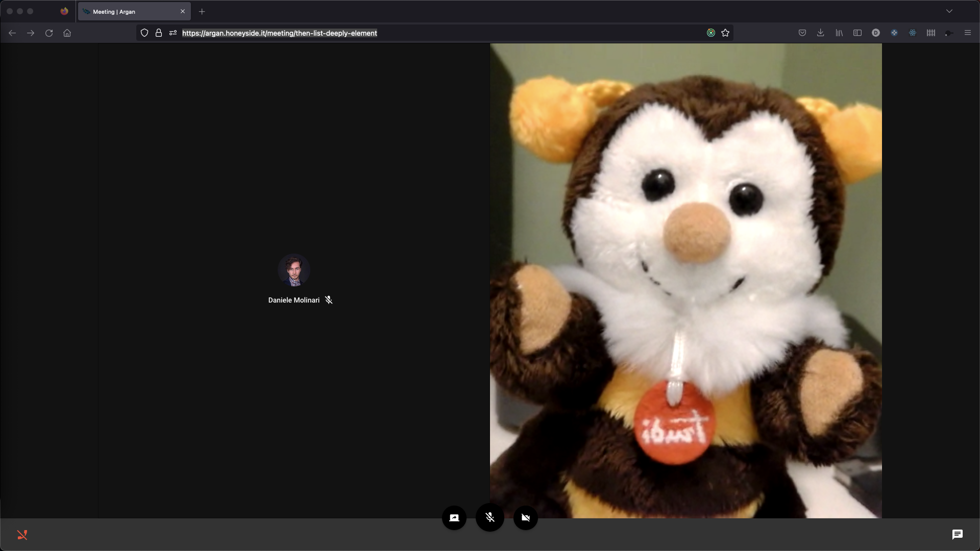The image size is (980, 551).
Task: Bookmark this page with the star
Action: pyautogui.click(x=725, y=33)
